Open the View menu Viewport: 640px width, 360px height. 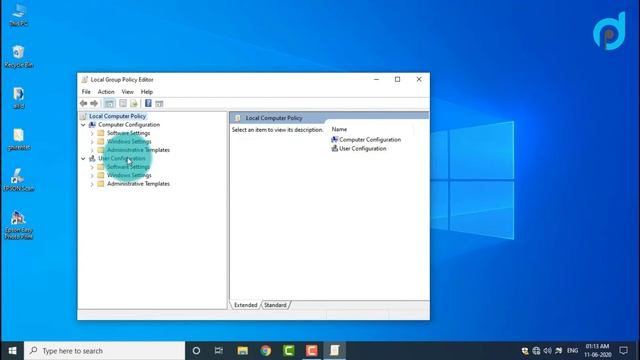pyautogui.click(x=127, y=92)
